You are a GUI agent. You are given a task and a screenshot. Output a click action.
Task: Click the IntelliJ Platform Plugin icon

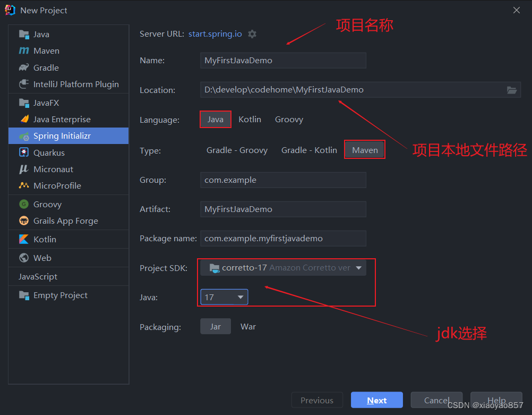click(x=24, y=84)
